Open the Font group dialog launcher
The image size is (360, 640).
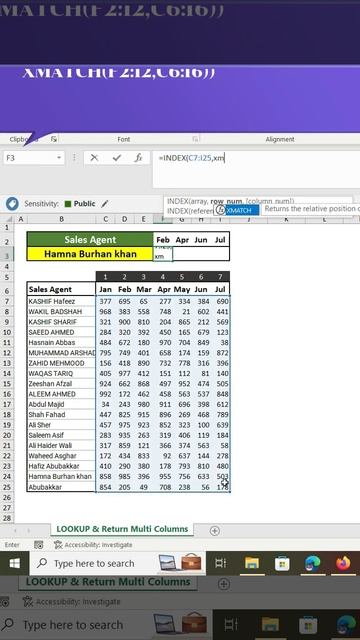point(195,139)
